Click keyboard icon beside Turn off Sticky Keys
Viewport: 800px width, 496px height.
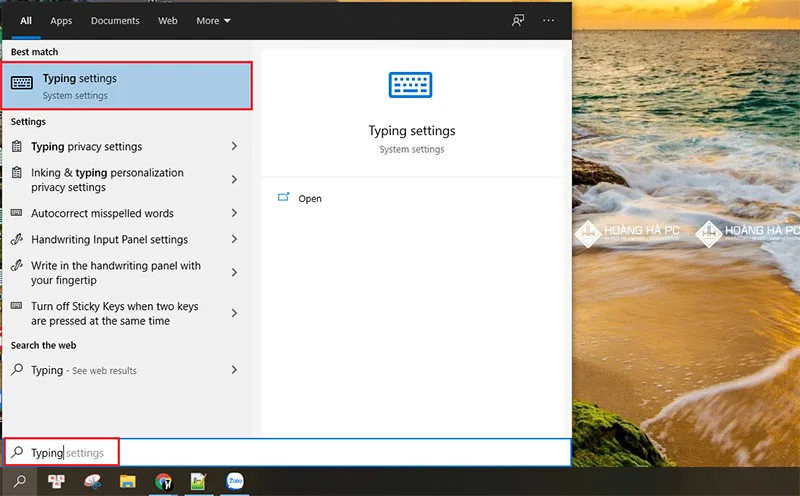tap(16, 306)
